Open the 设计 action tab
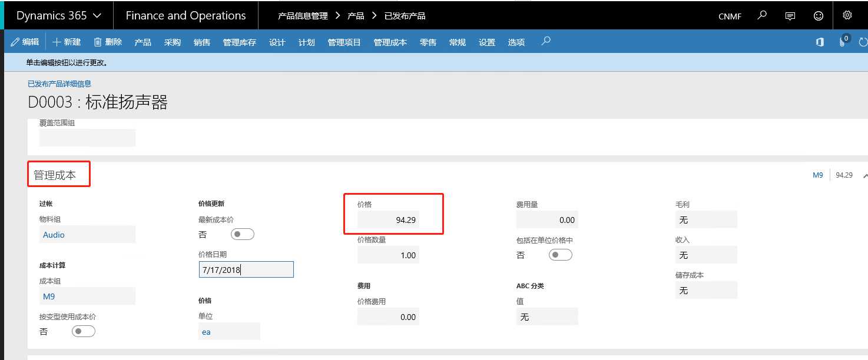 pyautogui.click(x=277, y=42)
